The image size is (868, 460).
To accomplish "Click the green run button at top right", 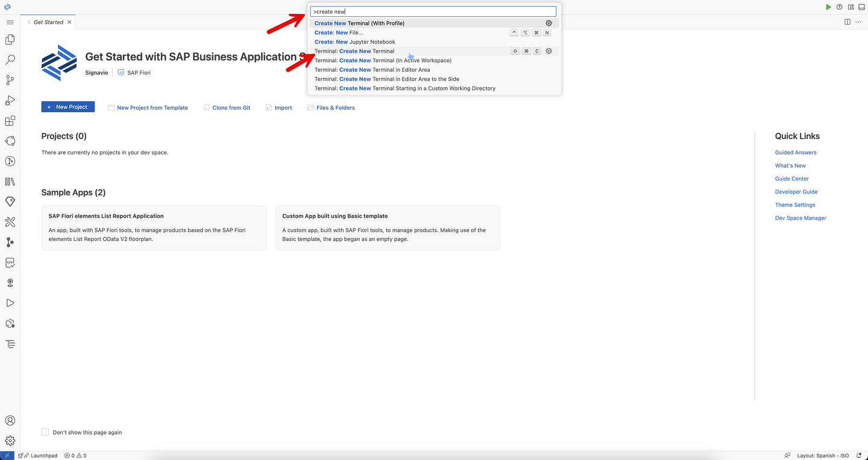I will [828, 7].
